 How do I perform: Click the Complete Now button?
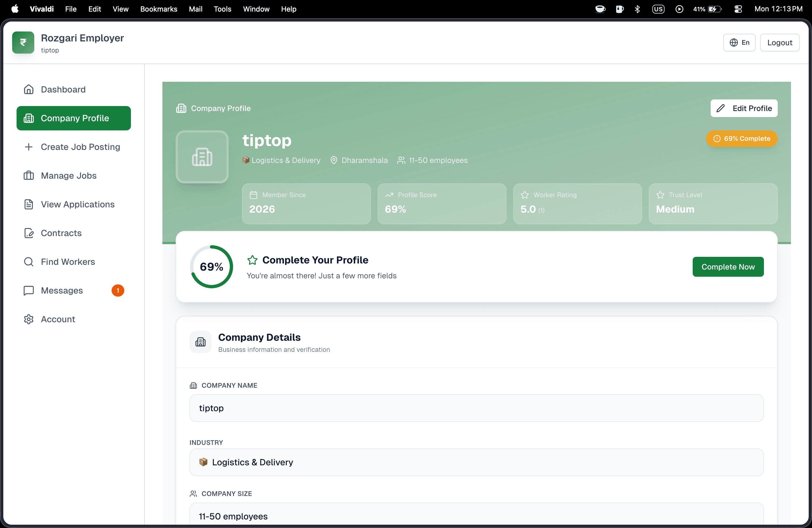728,267
